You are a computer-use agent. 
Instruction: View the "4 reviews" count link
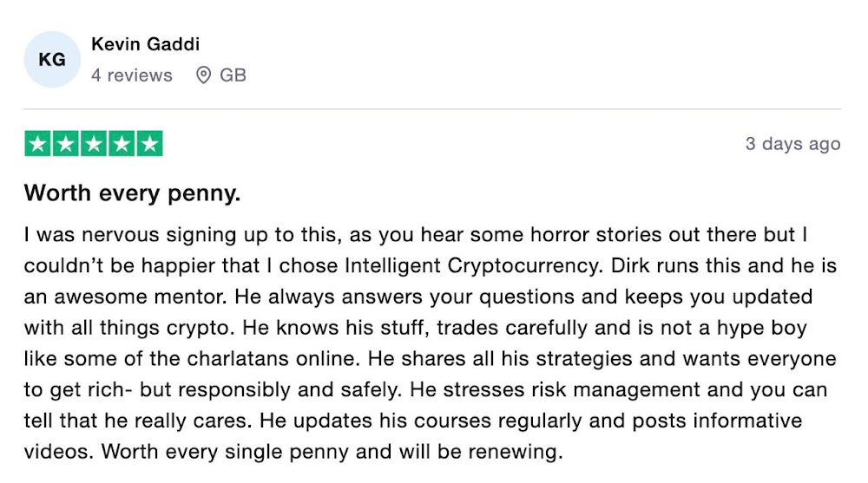pos(132,75)
